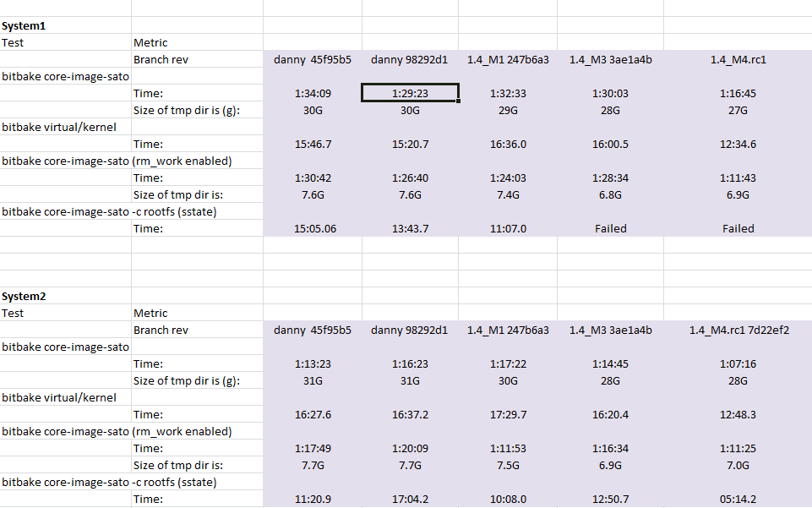This screenshot has height=508, width=812.
Task: Select cell with time 1:16:45
Action: click(x=738, y=93)
